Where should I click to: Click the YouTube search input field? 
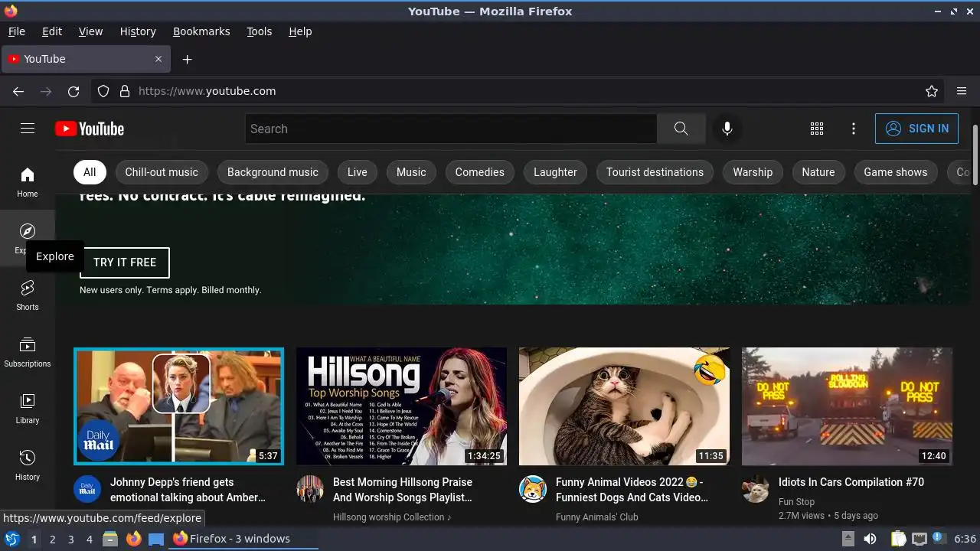pos(451,129)
